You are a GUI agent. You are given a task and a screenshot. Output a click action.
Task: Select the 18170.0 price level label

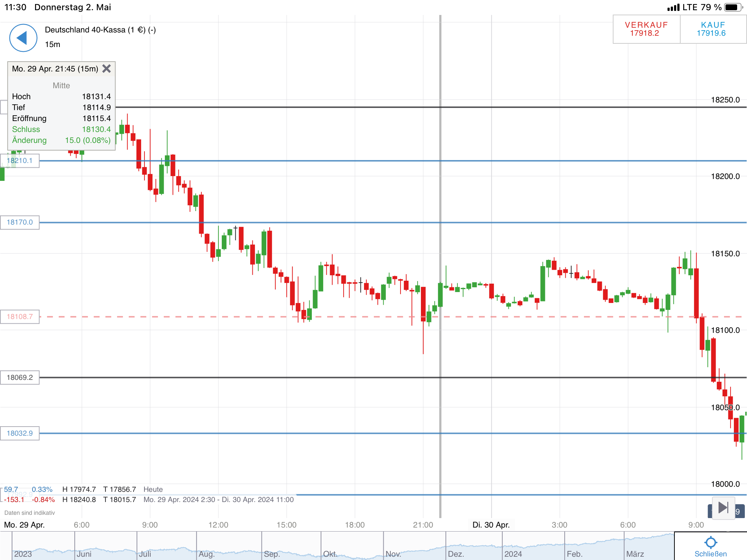pos(20,222)
